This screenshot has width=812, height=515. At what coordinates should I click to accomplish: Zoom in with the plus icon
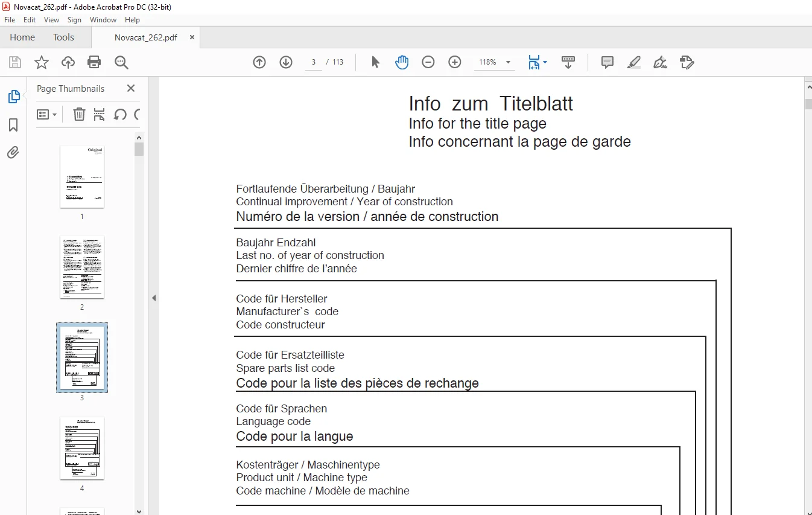pos(455,62)
